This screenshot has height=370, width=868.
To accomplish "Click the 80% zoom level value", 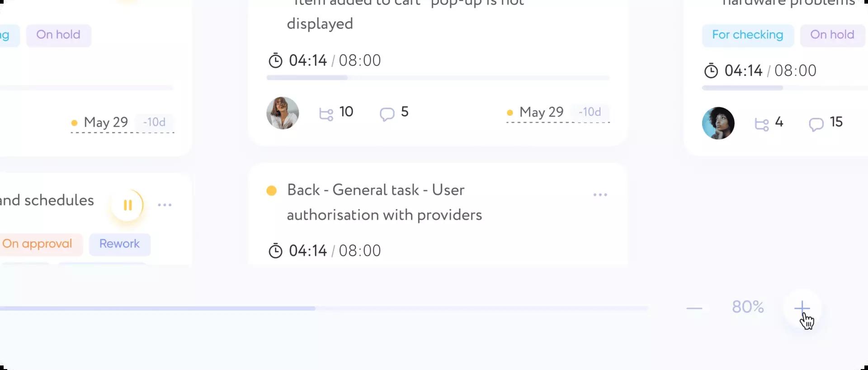I will pyautogui.click(x=748, y=307).
